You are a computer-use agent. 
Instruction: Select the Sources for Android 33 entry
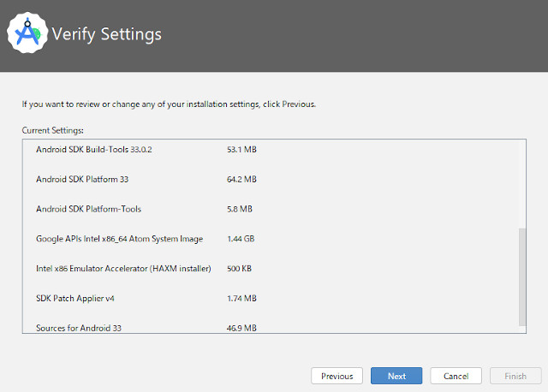[79, 328]
